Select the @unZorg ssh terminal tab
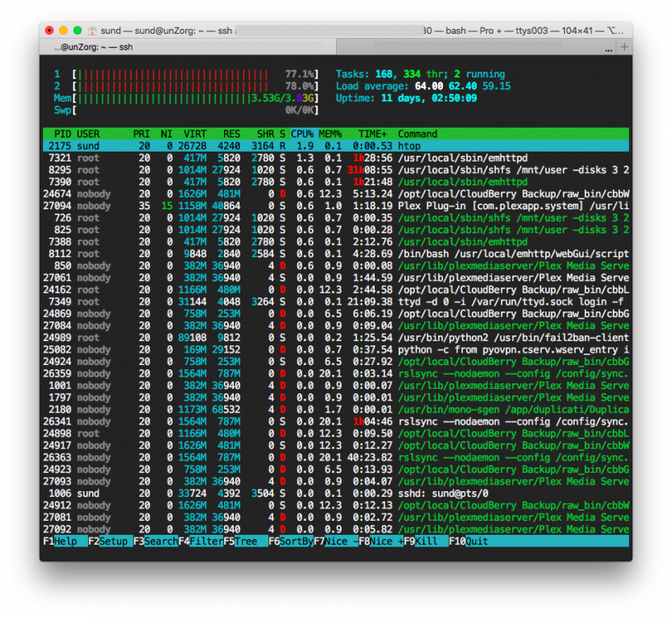 pos(188,47)
